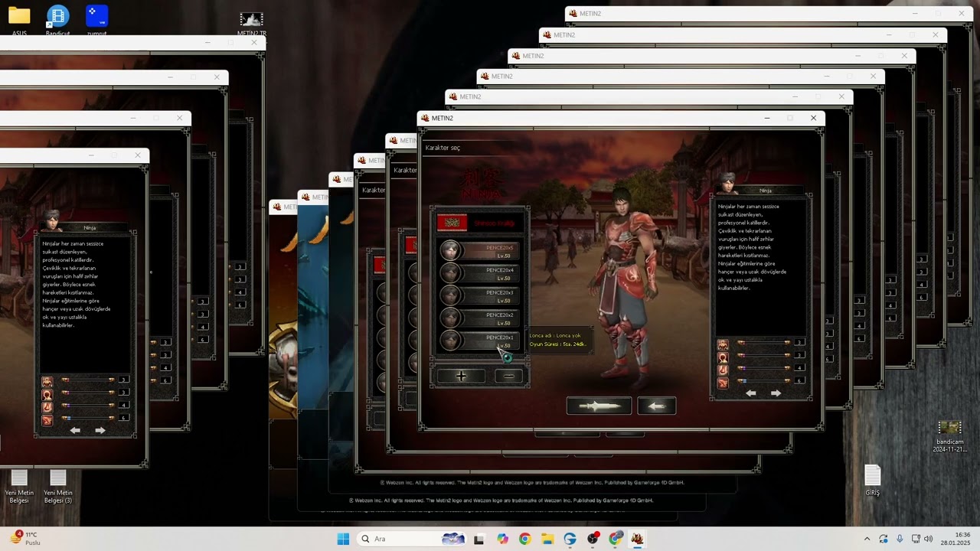Click next-class right arrow in leftmost METIN2 window

click(x=100, y=430)
